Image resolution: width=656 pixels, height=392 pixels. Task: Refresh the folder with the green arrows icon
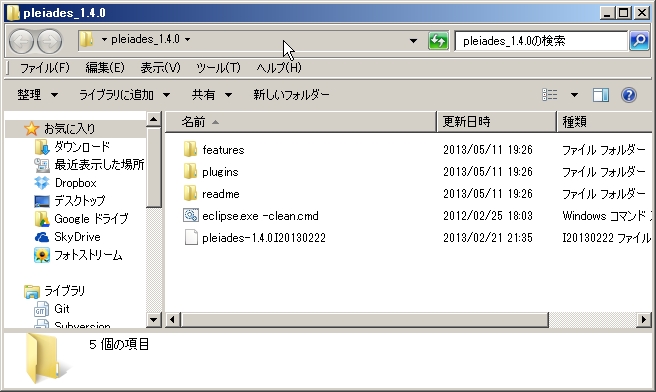point(438,41)
